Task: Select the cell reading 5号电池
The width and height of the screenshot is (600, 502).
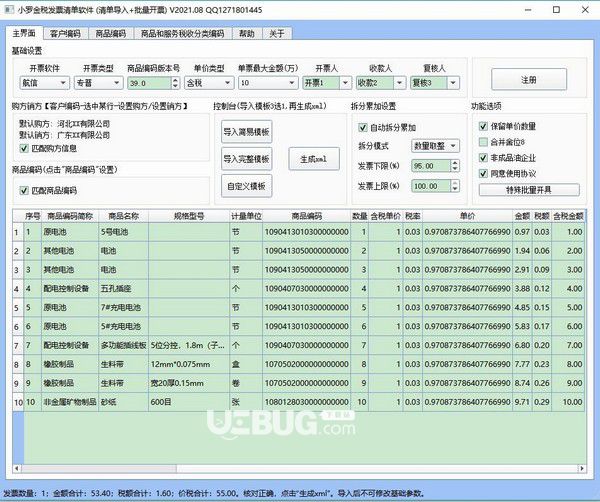Action: coord(124,232)
